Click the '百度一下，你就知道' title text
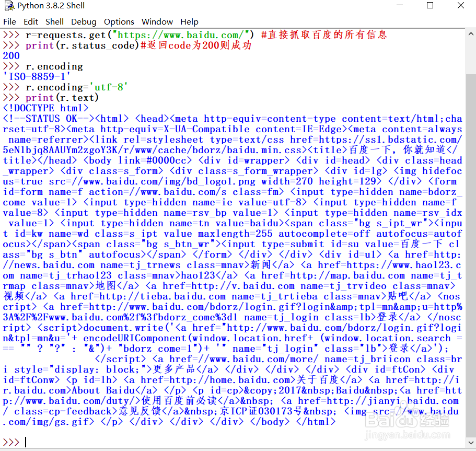This screenshot has height=451, width=476. (x=397, y=150)
